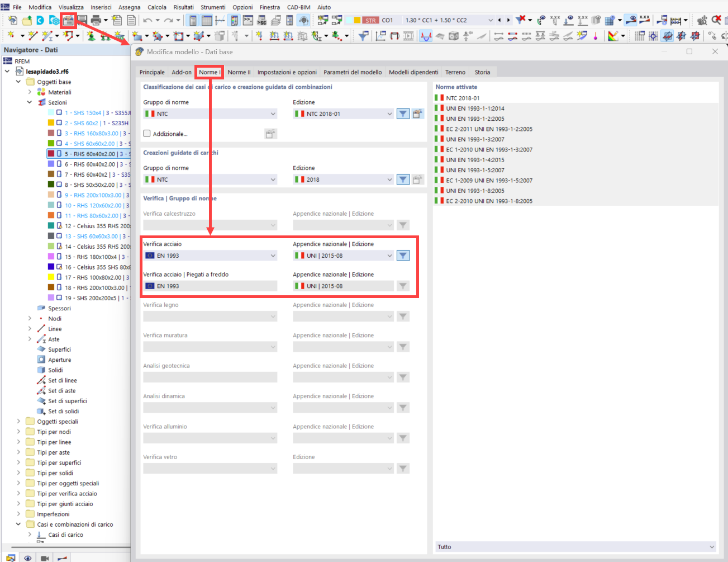This screenshot has height=562, width=728.
Task: Switch to the Add-on tab
Action: (182, 72)
